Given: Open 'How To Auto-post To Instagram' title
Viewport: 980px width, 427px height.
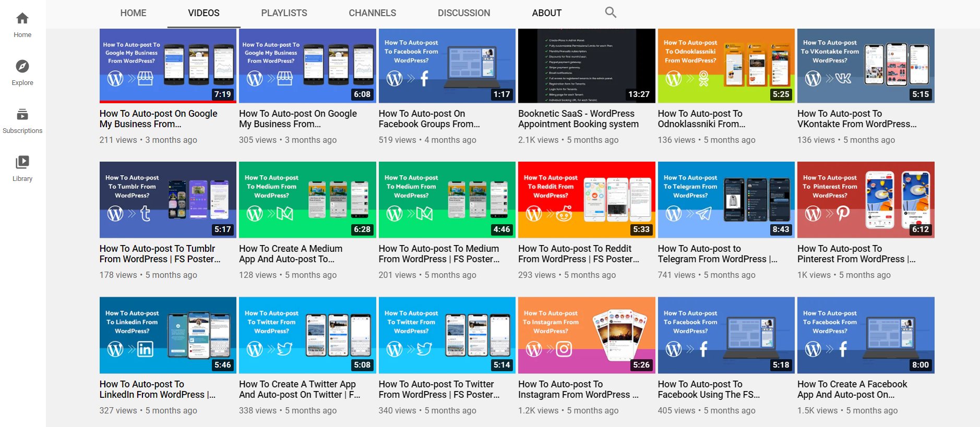Looking at the screenshot, I should tap(578, 389).
